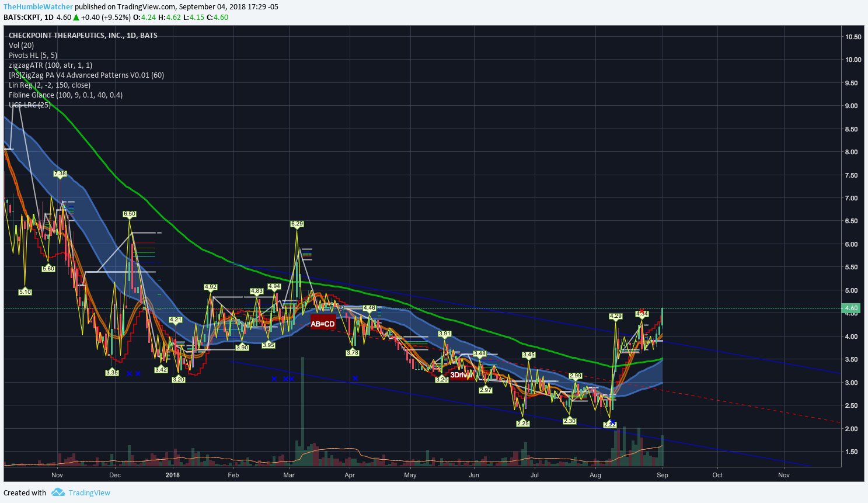
Task: Click the TradingView link in footer
Action: [x=89, y=492]
